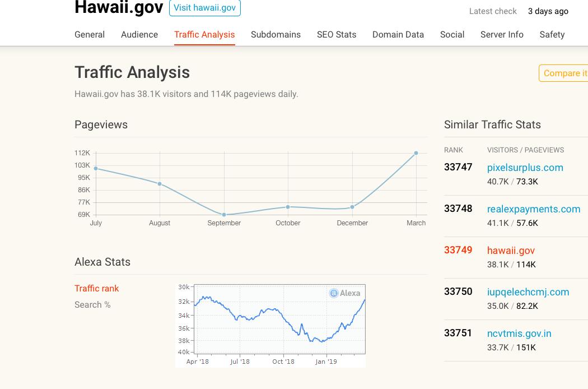Select the Traffic rank option under Alexa Stats

pos(96,288)
